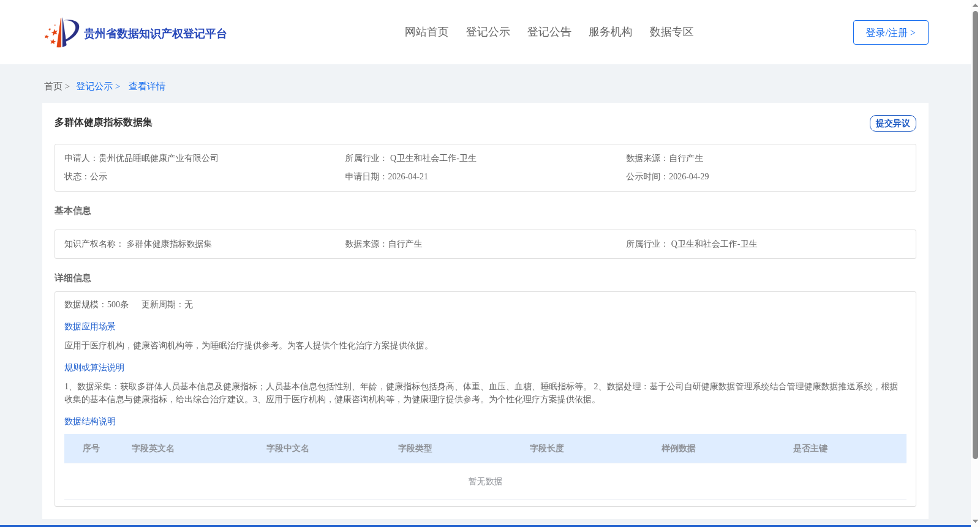Click the 状态：公示 text

86,176
